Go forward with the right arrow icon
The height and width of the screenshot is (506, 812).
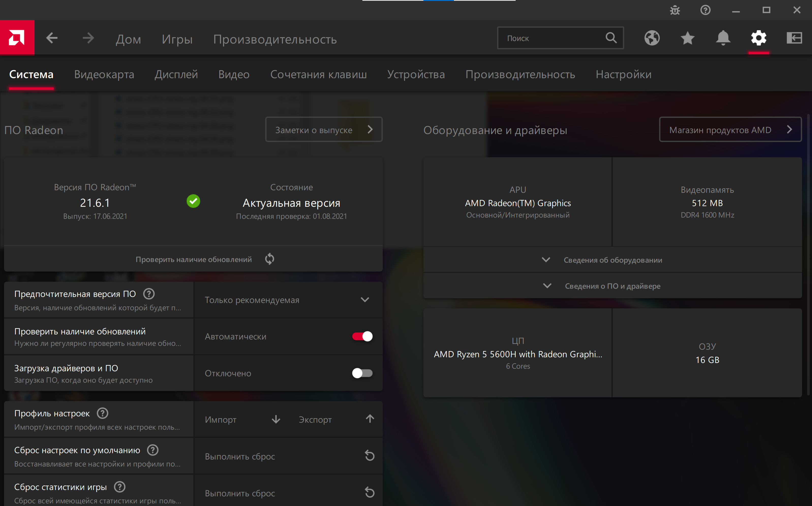coord(88,38)
